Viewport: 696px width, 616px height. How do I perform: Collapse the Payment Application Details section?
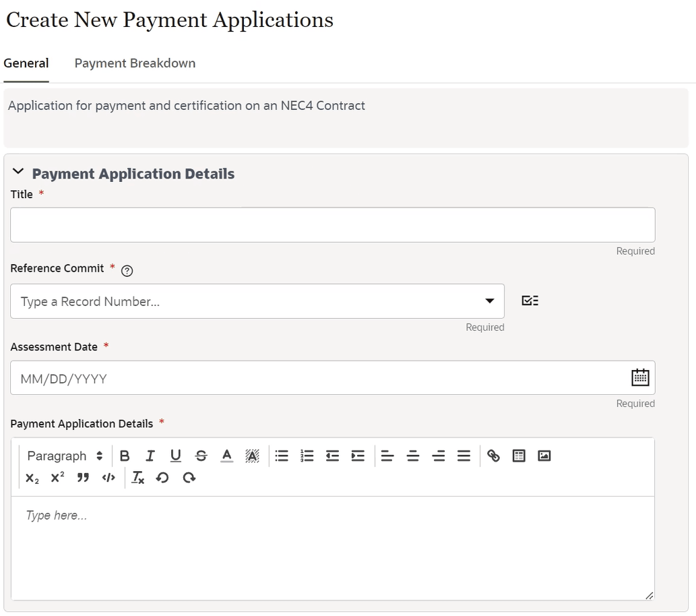[18, 171]
